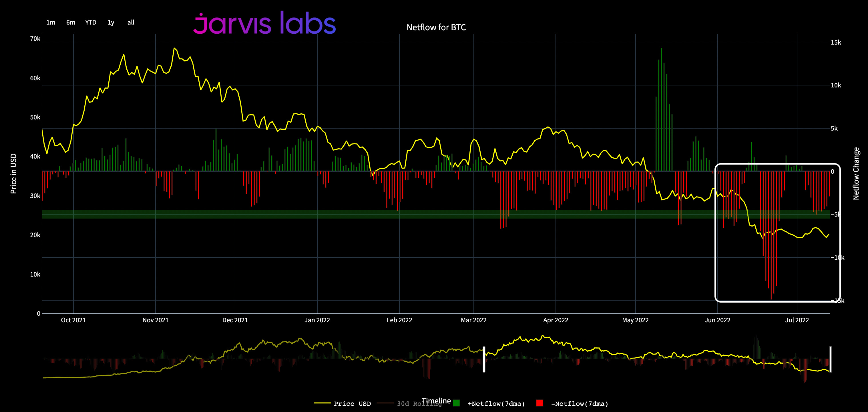Select the 6m range button
The height and width of the screenshot is (412, 868).
pyautogui.click(x=71, y=23)
